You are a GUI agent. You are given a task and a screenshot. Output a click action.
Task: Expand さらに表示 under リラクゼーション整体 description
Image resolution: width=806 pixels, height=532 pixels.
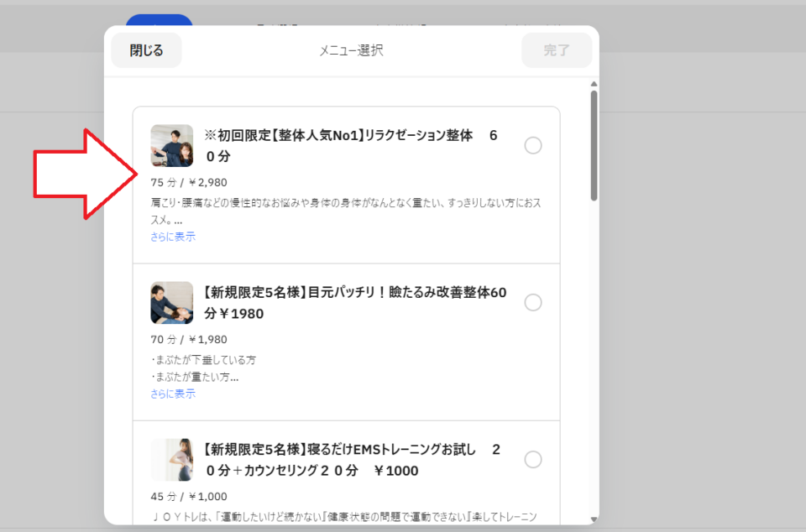pyautogui.click(x=173, y=237)
